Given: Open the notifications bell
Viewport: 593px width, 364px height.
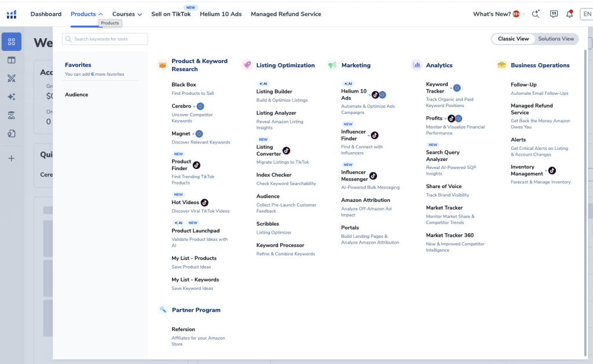Looking at the screenshot, I should pyautogui.click(x=569, y=14).
